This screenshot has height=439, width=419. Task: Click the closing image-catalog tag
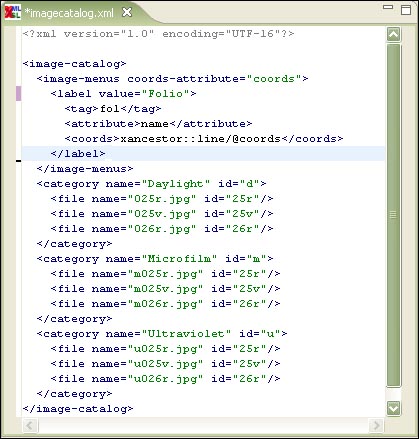coord(78,409)
